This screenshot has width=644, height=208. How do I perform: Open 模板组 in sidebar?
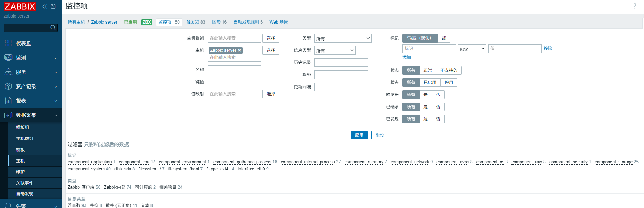(x=35, y=128)
